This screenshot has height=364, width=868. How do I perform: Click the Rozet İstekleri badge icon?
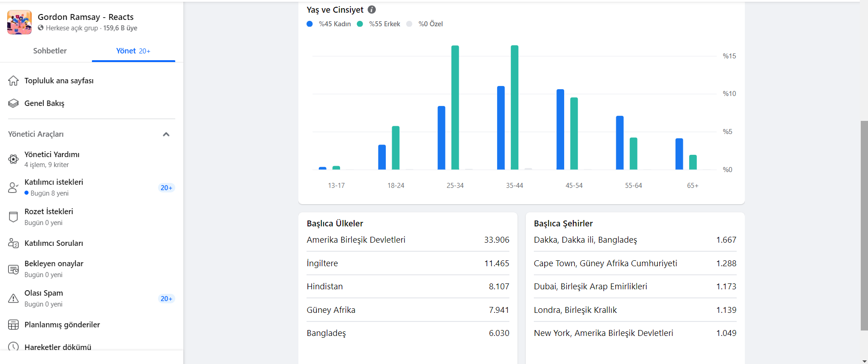pos(14,217)
